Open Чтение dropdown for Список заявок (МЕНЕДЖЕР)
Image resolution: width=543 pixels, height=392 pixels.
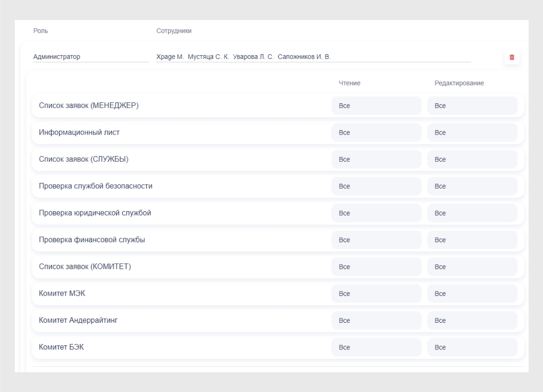(376, 106)
